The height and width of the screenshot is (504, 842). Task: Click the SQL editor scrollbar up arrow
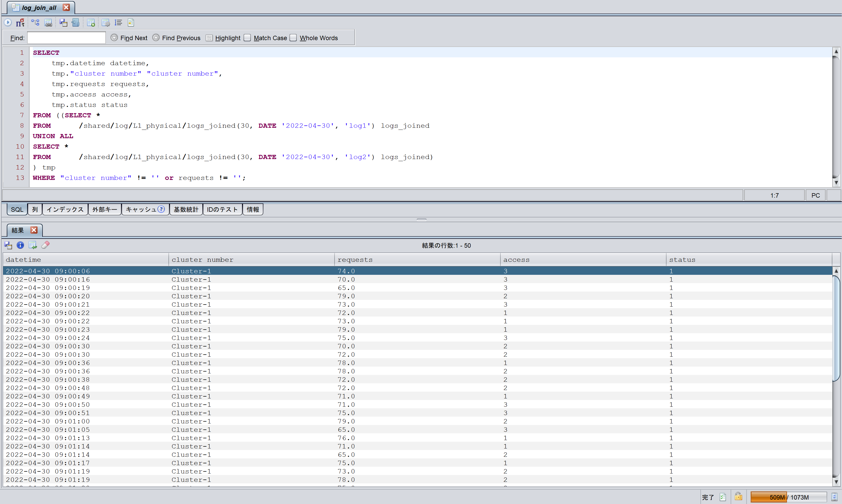coord(836,52)
